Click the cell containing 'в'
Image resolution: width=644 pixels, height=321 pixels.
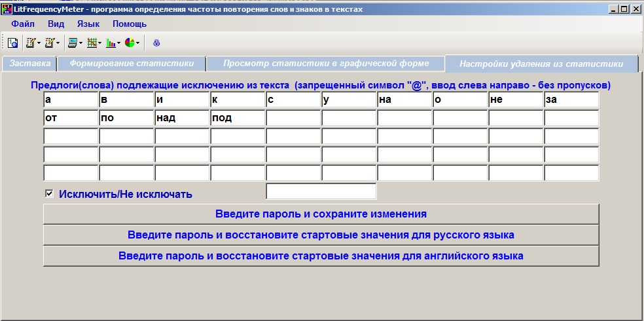tap(126, 100)
